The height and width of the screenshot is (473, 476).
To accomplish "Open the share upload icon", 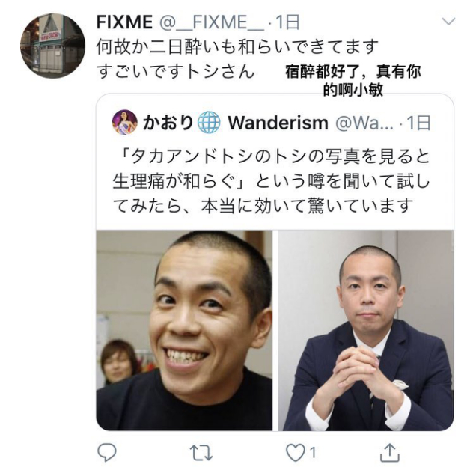I will coord(389,452).
